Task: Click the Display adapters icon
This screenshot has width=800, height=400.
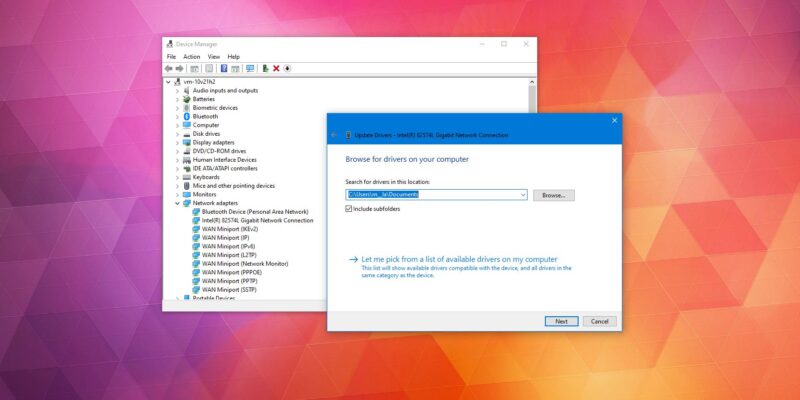Action: (x=186, y=142)
